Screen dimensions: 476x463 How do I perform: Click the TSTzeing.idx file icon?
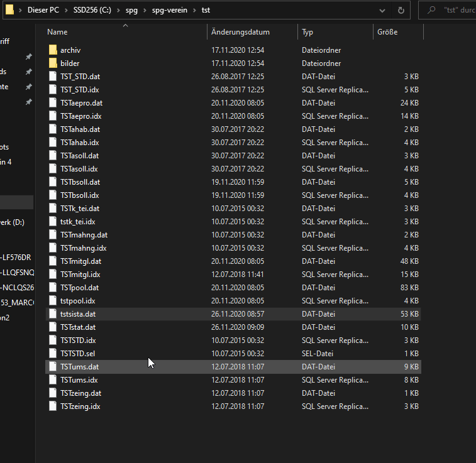[53, 406]
